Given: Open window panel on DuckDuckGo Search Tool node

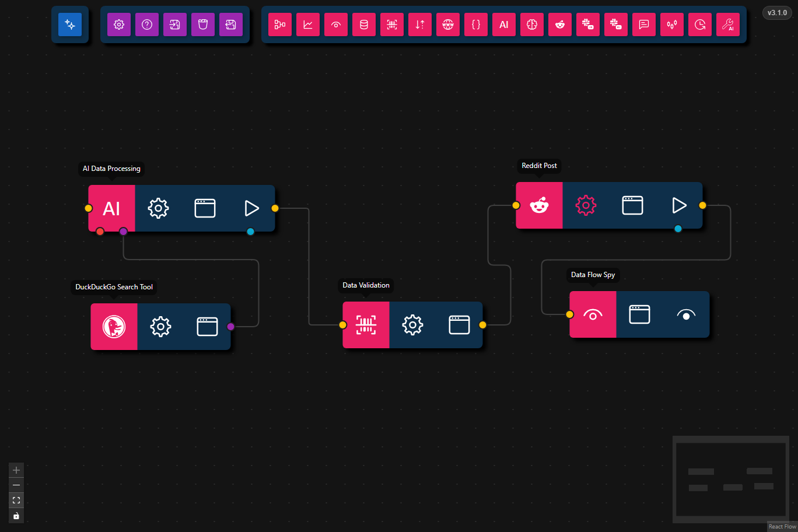Looking at the screenshot, I should [x=207, y=327].
